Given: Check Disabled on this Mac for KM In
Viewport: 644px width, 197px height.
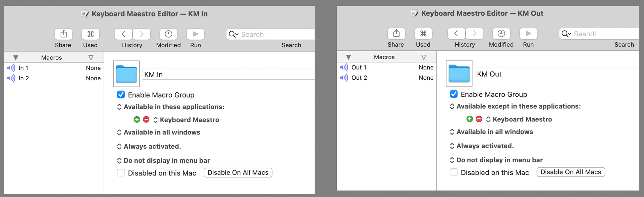Looking at the screenshot, I should pos(121,173).
